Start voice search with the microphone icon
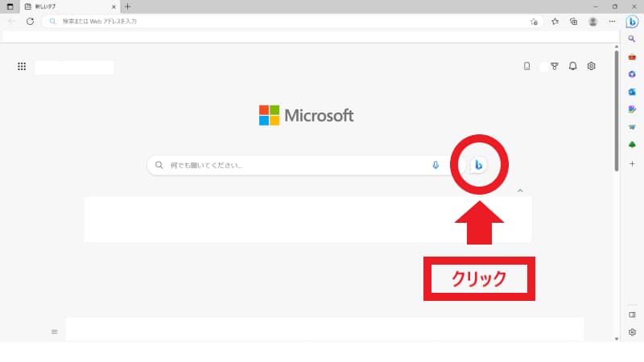 point(436,165)
